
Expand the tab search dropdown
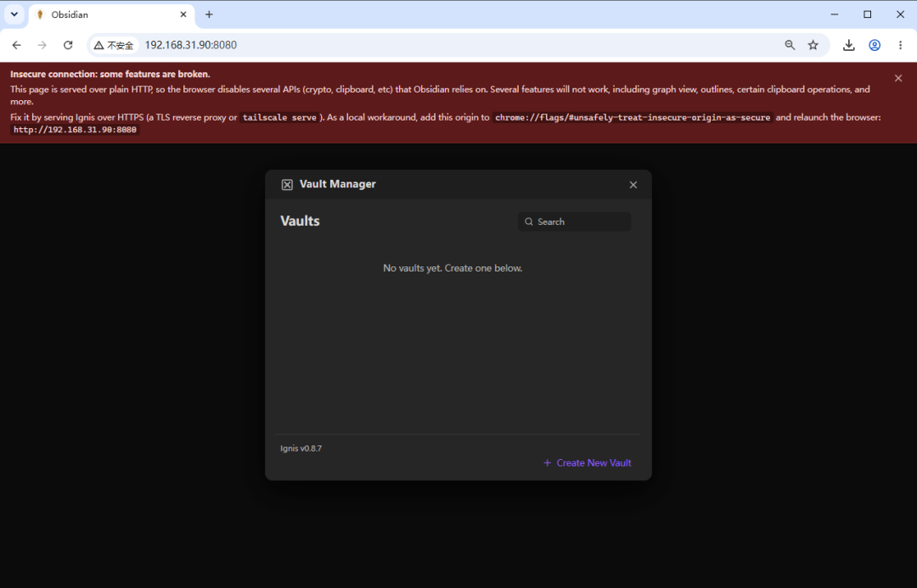pyautogui.click(x=14, y=14)
